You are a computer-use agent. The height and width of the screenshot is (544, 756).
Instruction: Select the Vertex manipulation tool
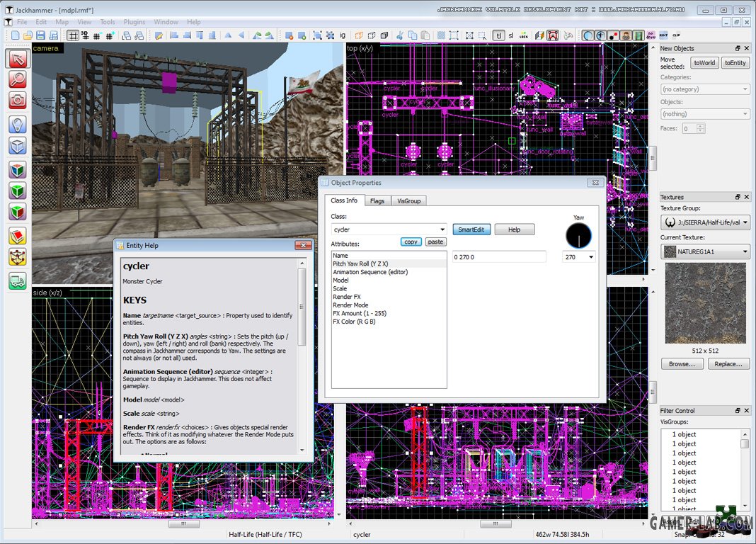click(18, 257)
